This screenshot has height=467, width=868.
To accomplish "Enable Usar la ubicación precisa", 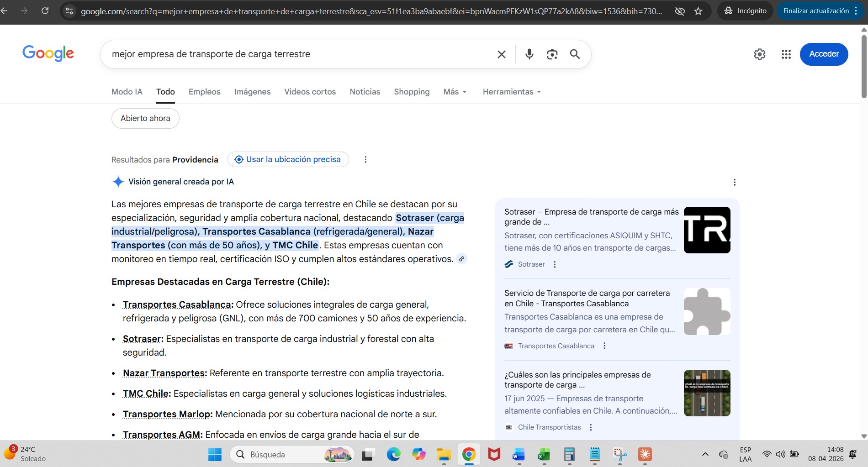I will (288, 159).
